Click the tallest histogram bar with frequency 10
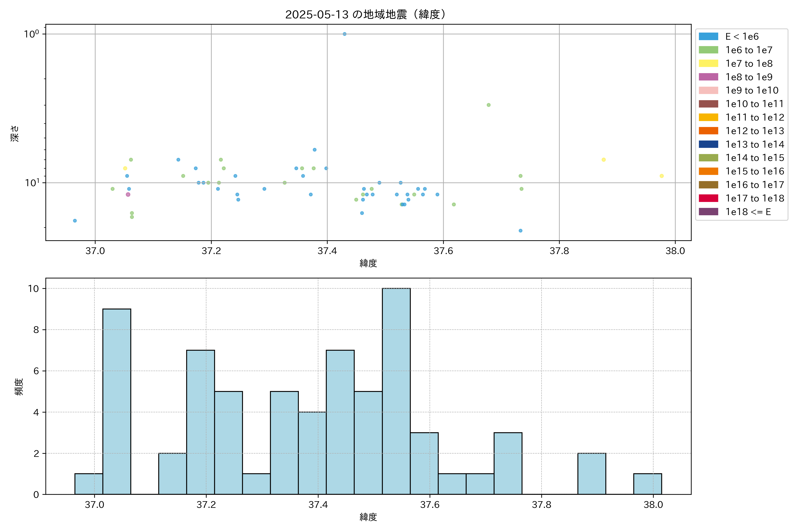Image resolution: width=798 pixels, height=532 pixels. (396, 391)
